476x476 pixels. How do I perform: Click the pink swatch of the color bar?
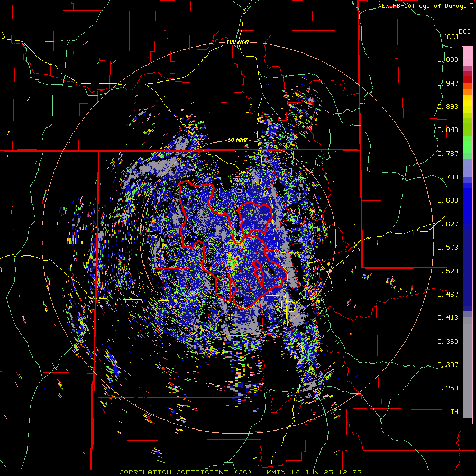point(467,56)
